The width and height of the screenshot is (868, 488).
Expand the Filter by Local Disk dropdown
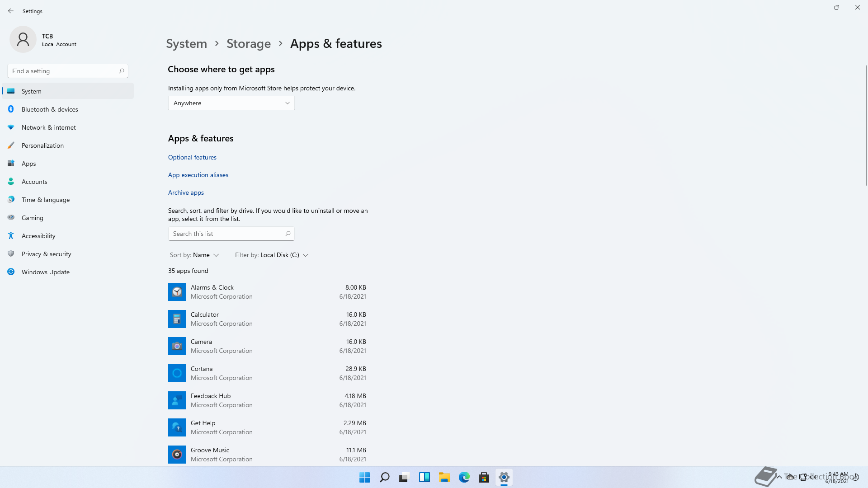pos(272,255)
